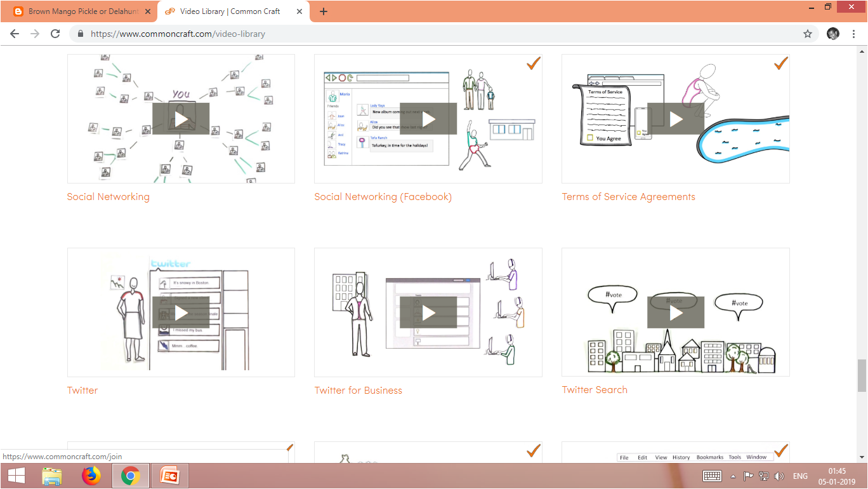Open the Social Networking (Facebook) title link
Viewport: 868px width, 489px height.
[x=383, y=197]
